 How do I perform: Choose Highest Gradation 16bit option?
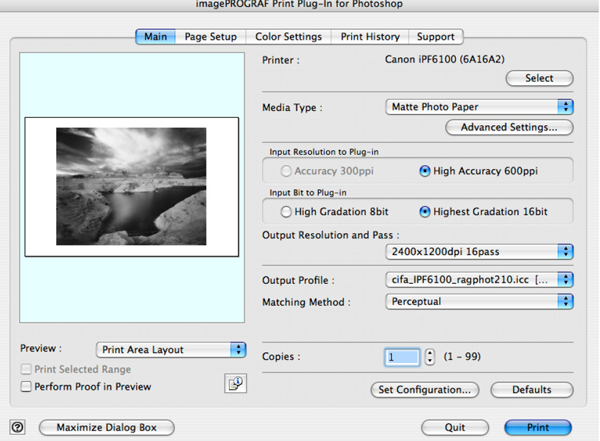tap(425, 212)
